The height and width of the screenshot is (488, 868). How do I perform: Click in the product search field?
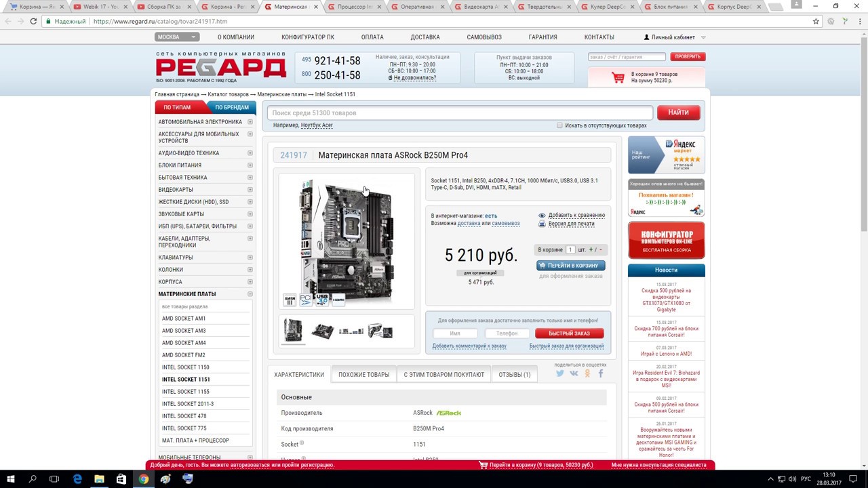coord(460,113)
